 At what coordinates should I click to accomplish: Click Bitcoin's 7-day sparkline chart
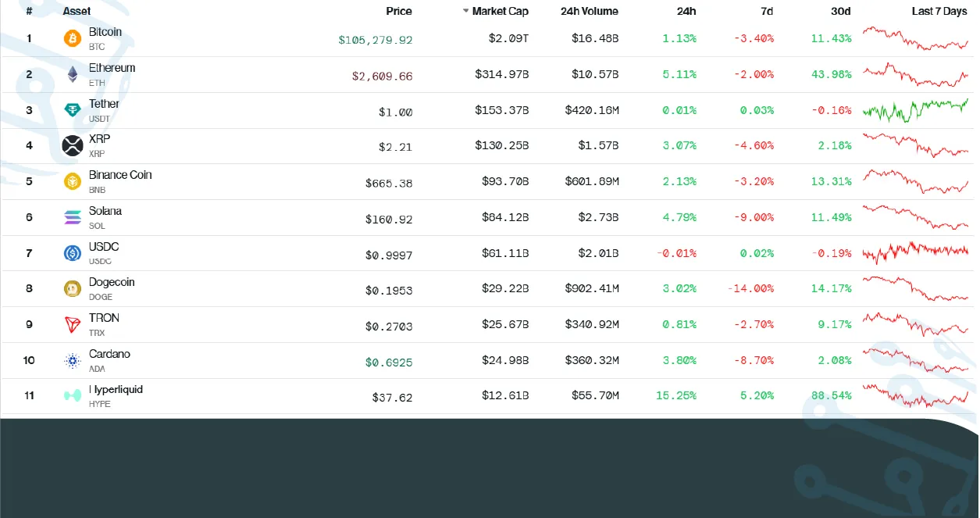[x=915, y=38]
